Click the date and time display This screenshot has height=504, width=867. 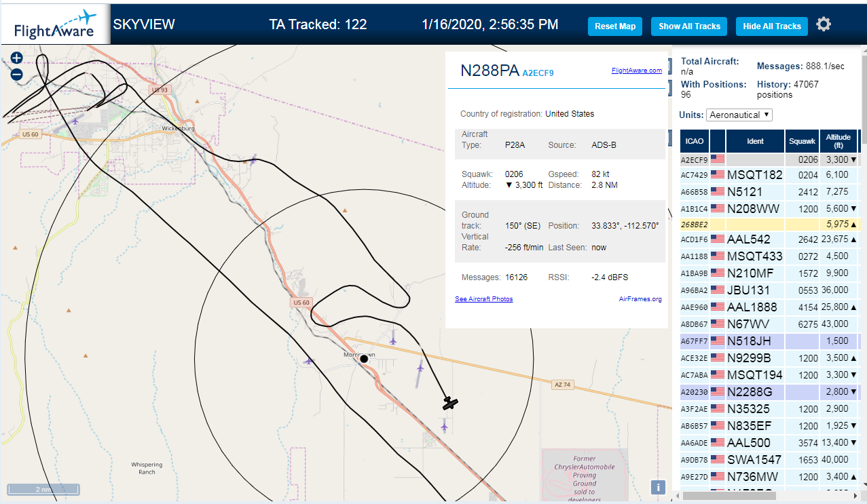(x=490, y=24)
